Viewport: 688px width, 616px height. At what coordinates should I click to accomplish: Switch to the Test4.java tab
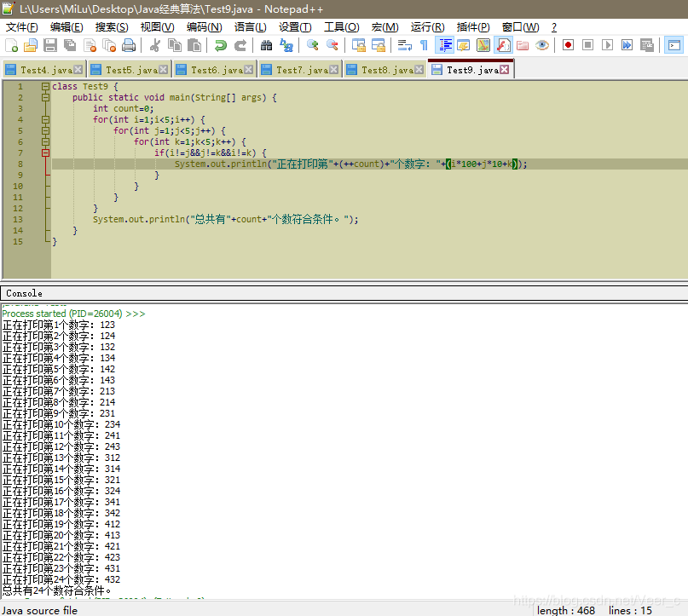point(43,70)
